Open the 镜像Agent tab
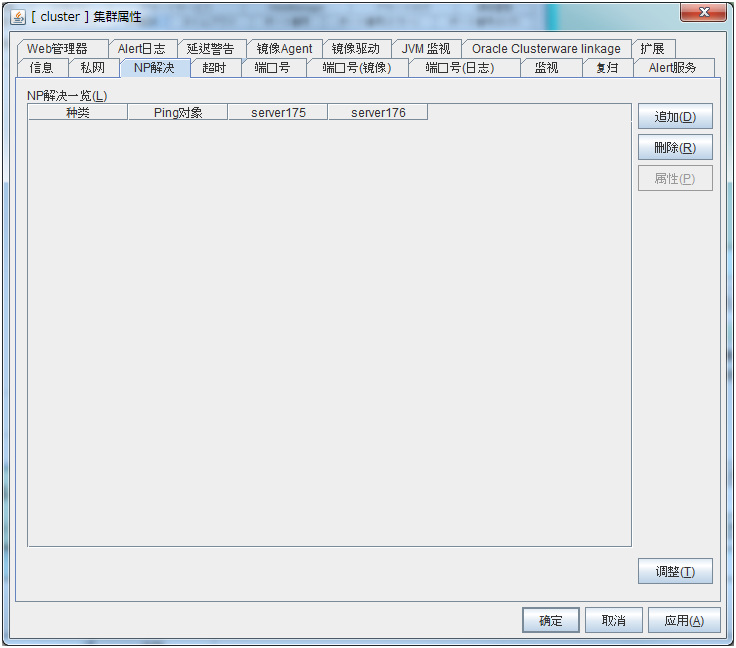The image size is (736, 648). [284, 48]
